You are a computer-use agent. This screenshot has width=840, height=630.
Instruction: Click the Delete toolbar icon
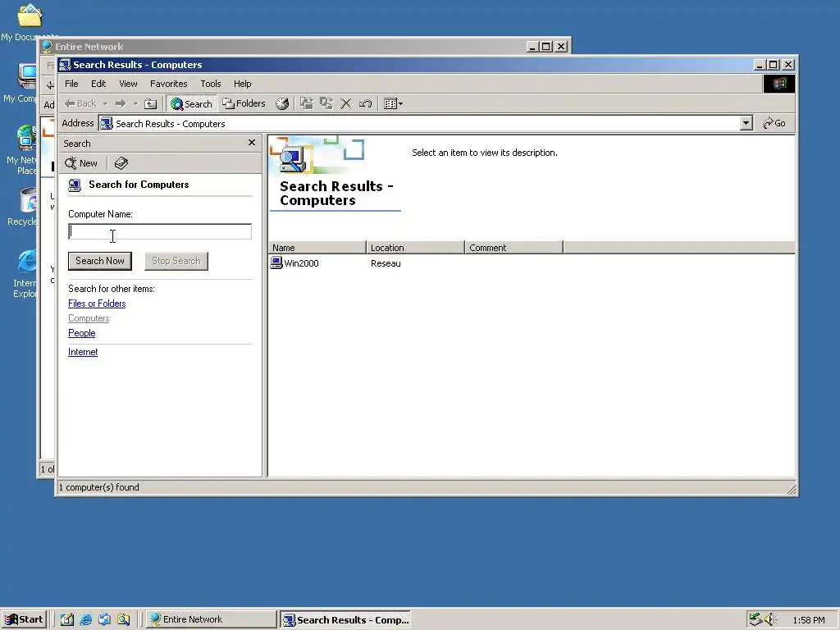[346, 104]
